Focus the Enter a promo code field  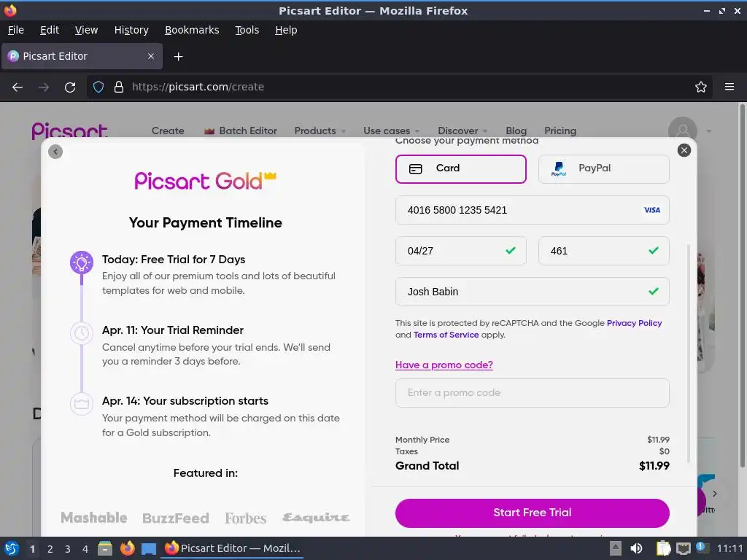pos(532,393)
